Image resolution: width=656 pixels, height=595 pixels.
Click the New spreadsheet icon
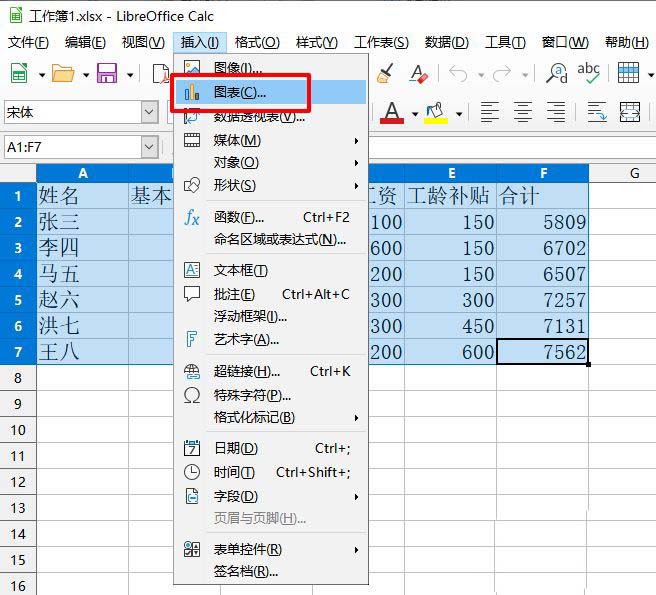[x=19, y=74]
